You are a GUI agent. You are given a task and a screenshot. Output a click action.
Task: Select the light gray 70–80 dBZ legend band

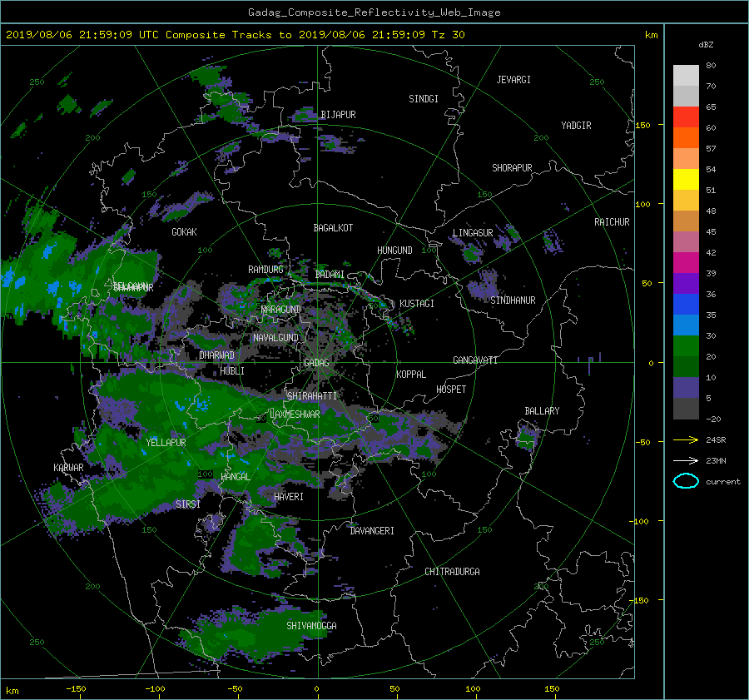coord(686,75)
